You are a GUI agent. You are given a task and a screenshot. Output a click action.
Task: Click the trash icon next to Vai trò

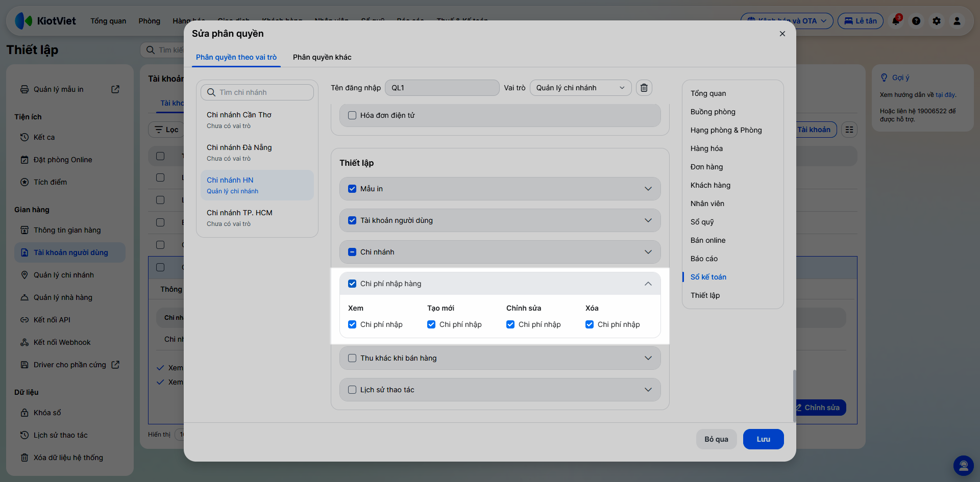coord(644,88)
